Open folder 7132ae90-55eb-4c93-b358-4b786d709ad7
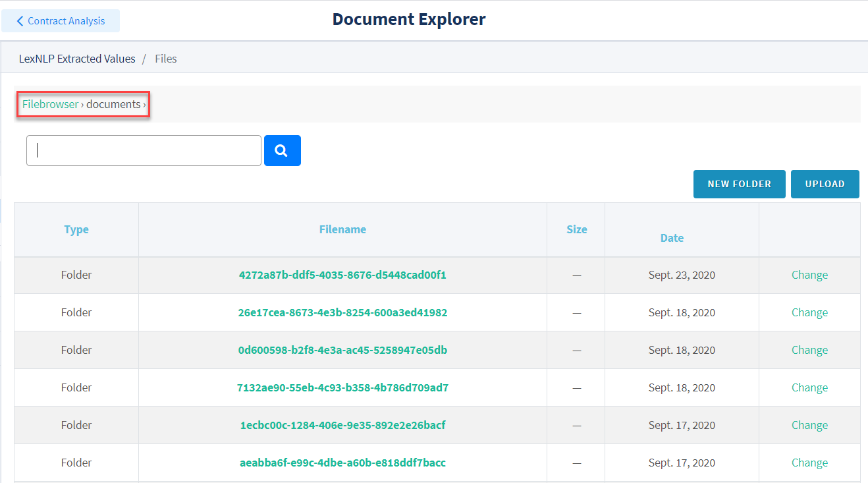 click(342, 388)
